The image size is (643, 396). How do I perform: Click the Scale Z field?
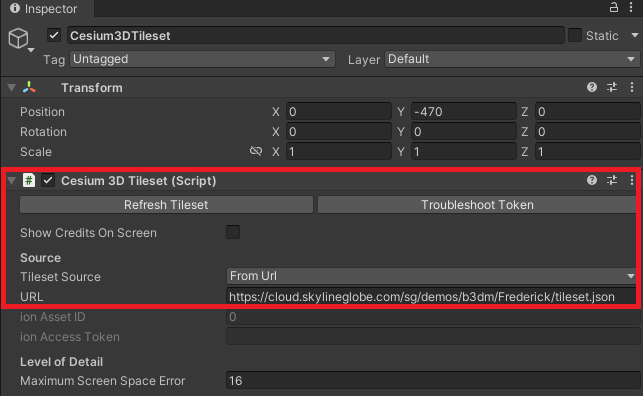(587, 152)
